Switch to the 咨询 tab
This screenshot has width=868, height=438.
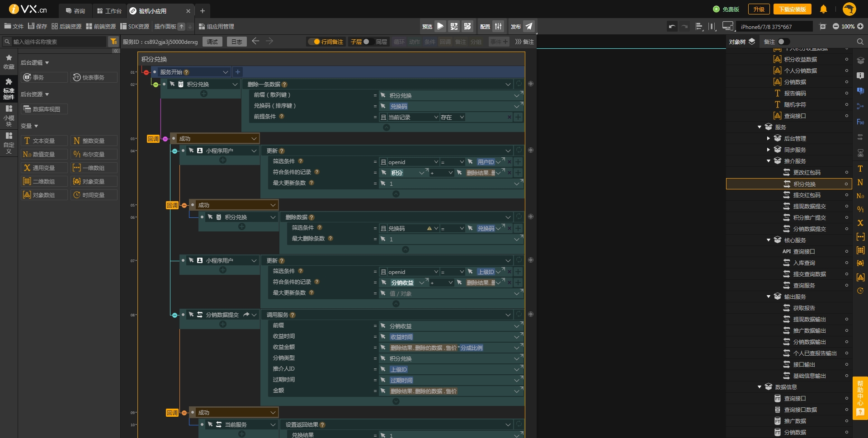[75, 10]
